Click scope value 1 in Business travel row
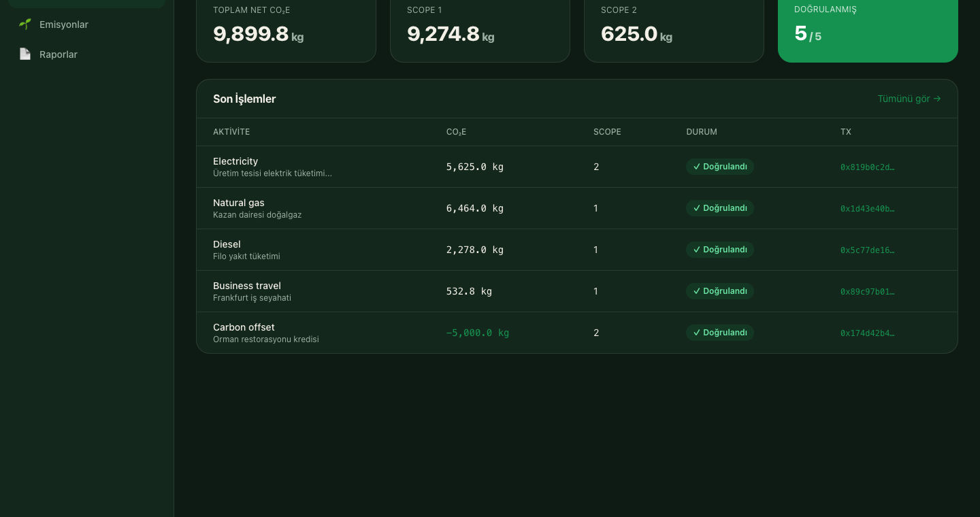 click(595, 291)
